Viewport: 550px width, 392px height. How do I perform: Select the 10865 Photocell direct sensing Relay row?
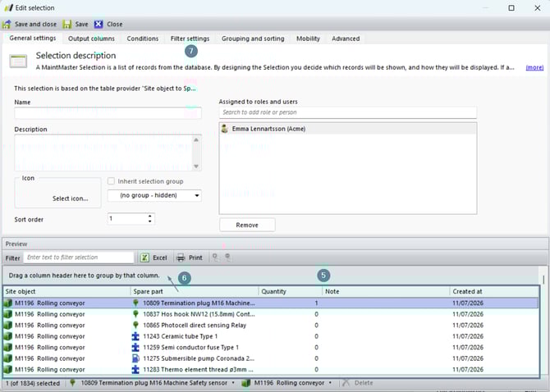[x=271, y=325]
